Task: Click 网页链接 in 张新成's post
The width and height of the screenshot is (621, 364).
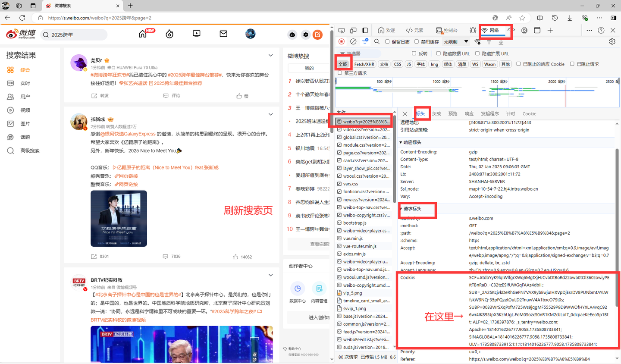Action: coord(126,176)
